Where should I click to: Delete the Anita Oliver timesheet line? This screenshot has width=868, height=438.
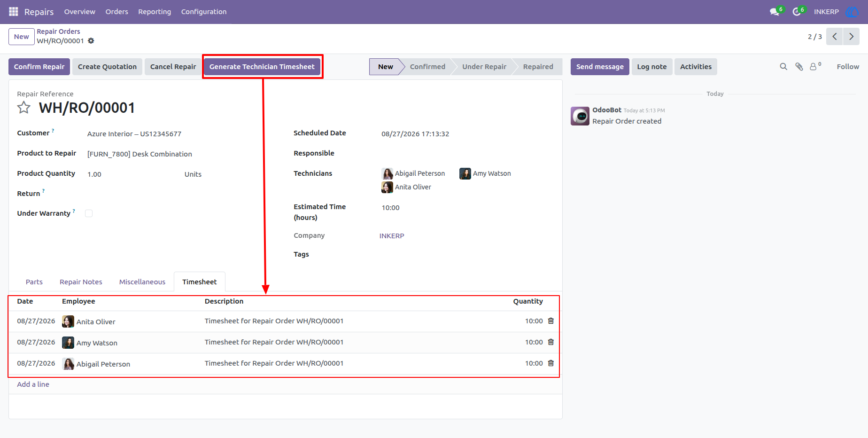click(x=551, y=321)
